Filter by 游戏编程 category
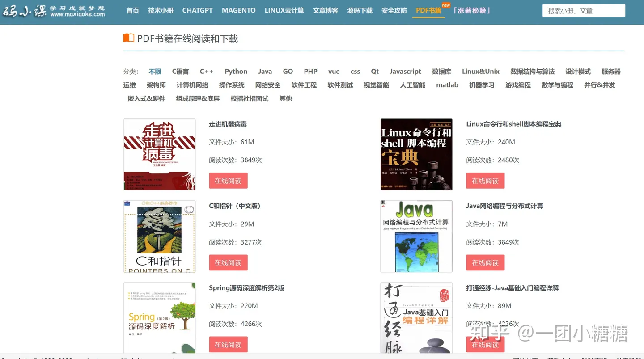 point(518,85)
